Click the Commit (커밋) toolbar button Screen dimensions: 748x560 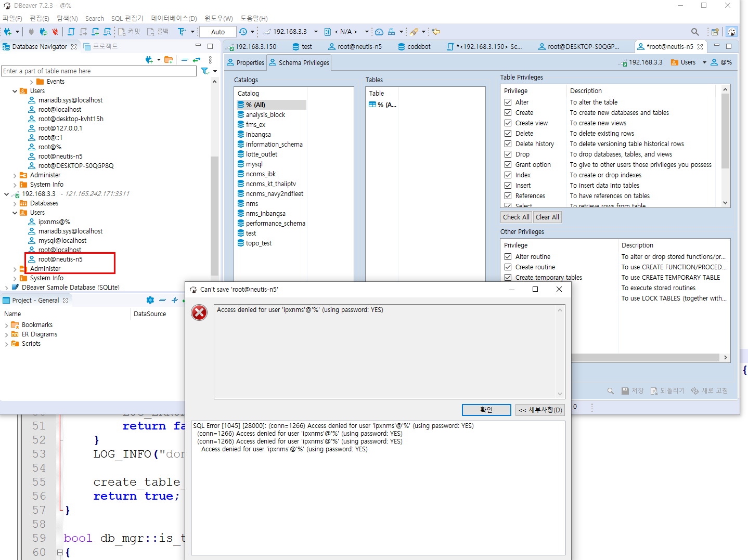[130, 32]
